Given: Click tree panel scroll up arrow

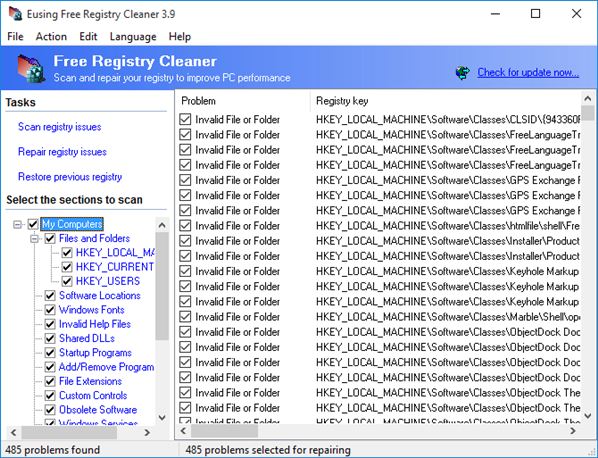Looking at the screenshot, I should point(162,225).
